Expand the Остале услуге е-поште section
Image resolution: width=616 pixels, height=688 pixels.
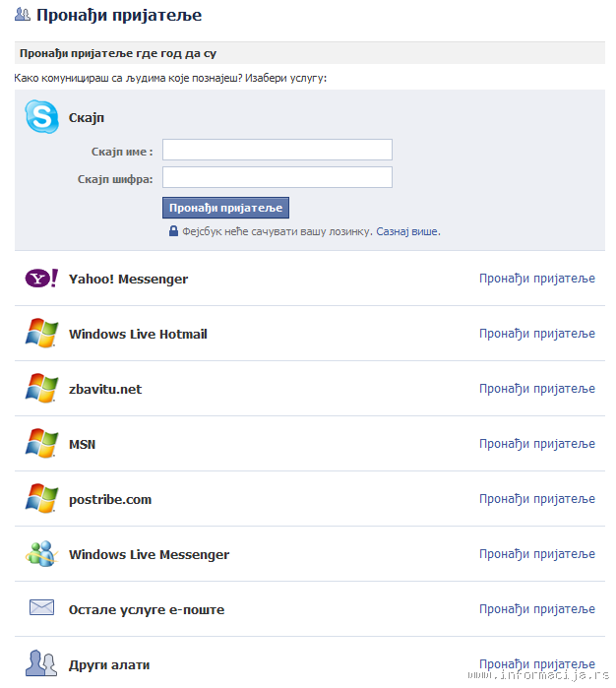(x=147, y=610)
